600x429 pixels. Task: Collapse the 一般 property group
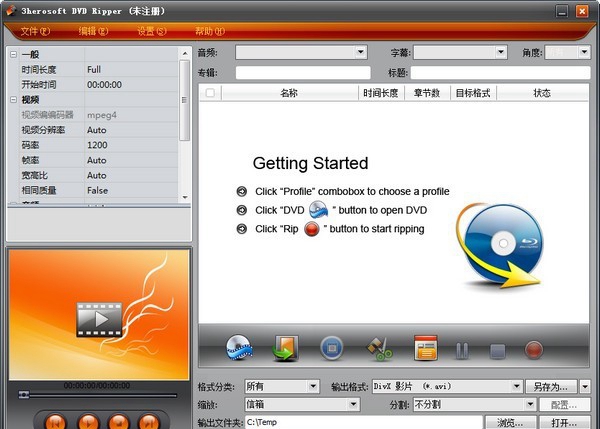click(x=13, y=54)
